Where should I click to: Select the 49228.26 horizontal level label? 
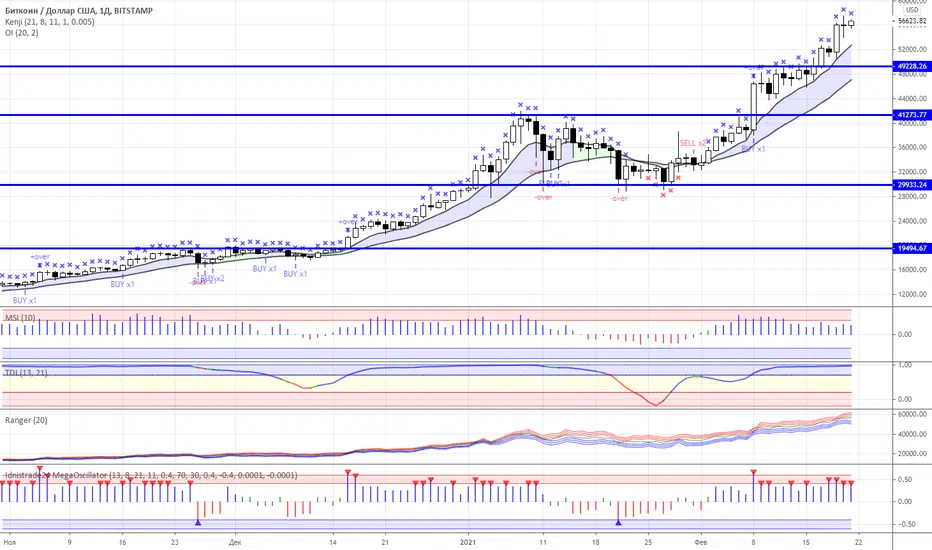(x=912, y=67)
